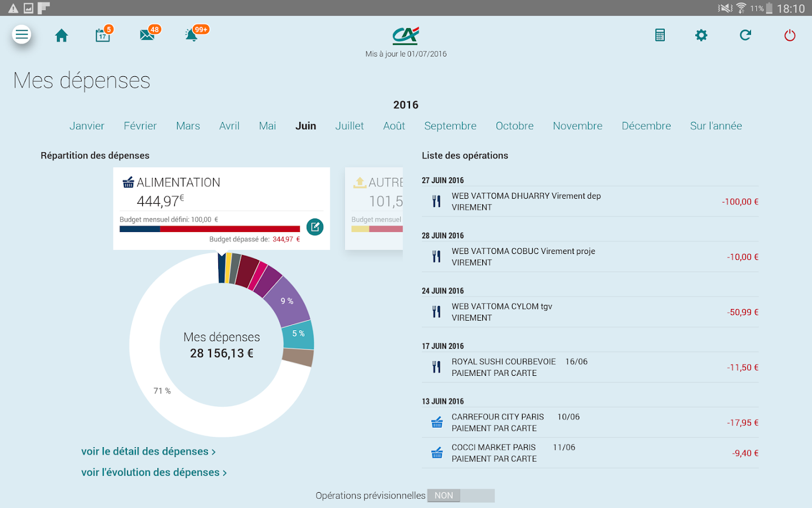
Task: Open the home screen icon
Action: pos(61,34)
